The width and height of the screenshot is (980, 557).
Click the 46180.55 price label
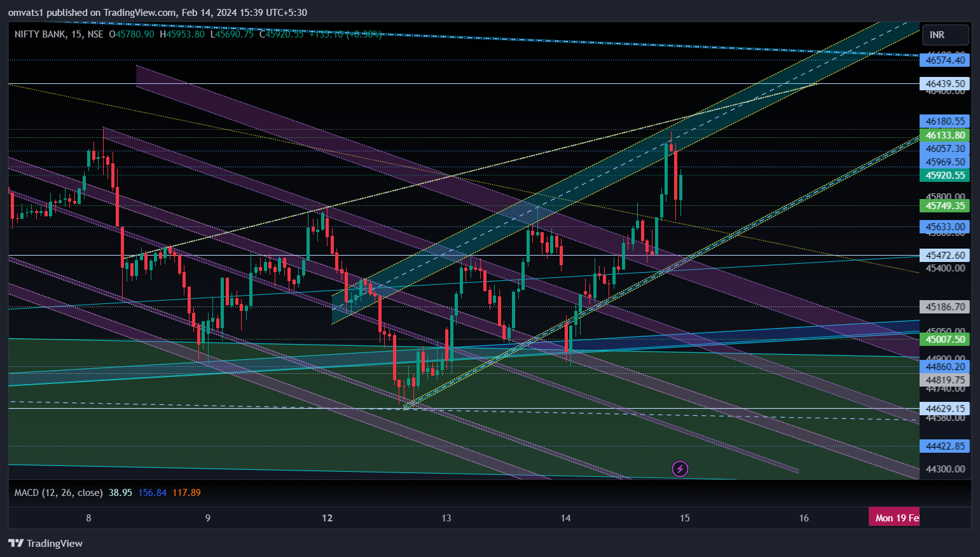[945, 121]
